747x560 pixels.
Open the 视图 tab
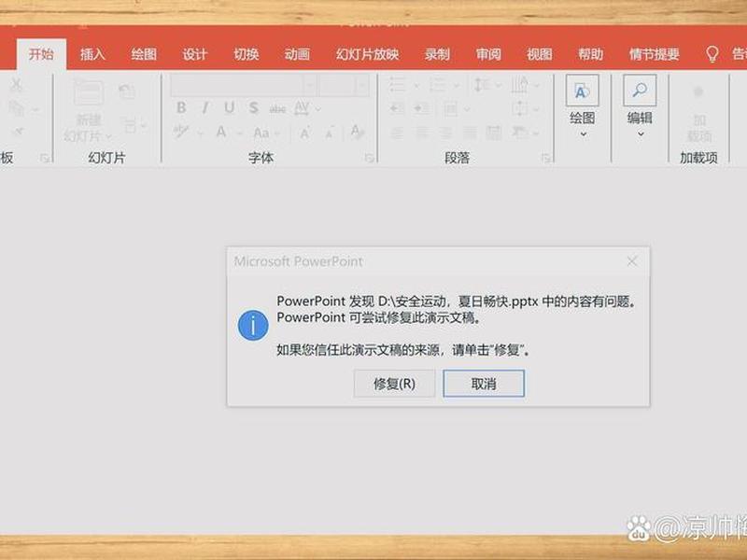[540, 54]
